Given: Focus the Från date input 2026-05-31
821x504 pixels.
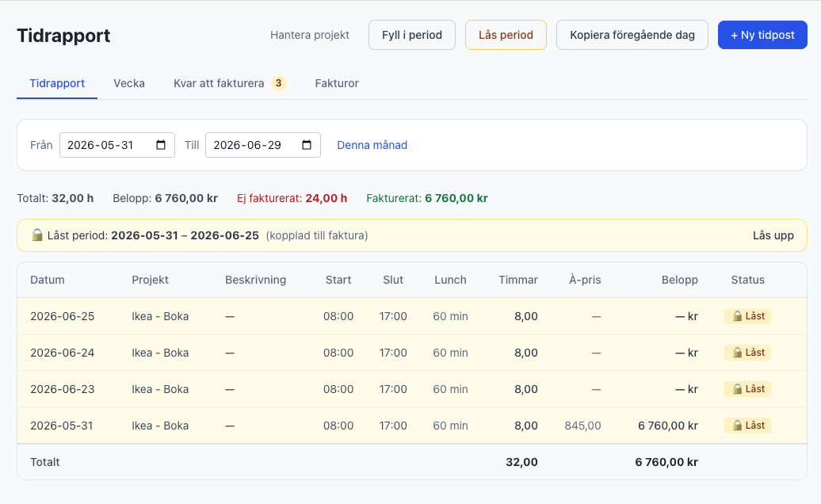Looking at the screenshot, I should click(x=117, y=145).
